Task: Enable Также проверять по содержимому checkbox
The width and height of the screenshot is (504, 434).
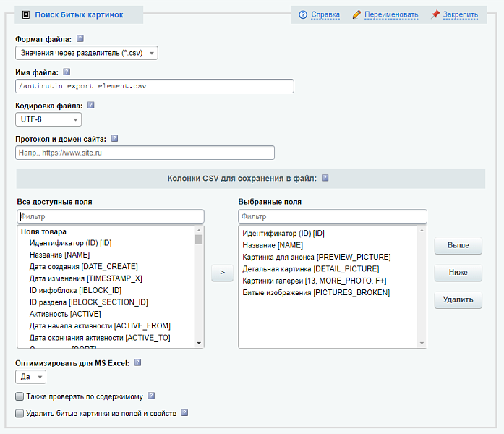Action: click(x=20, y=396)
